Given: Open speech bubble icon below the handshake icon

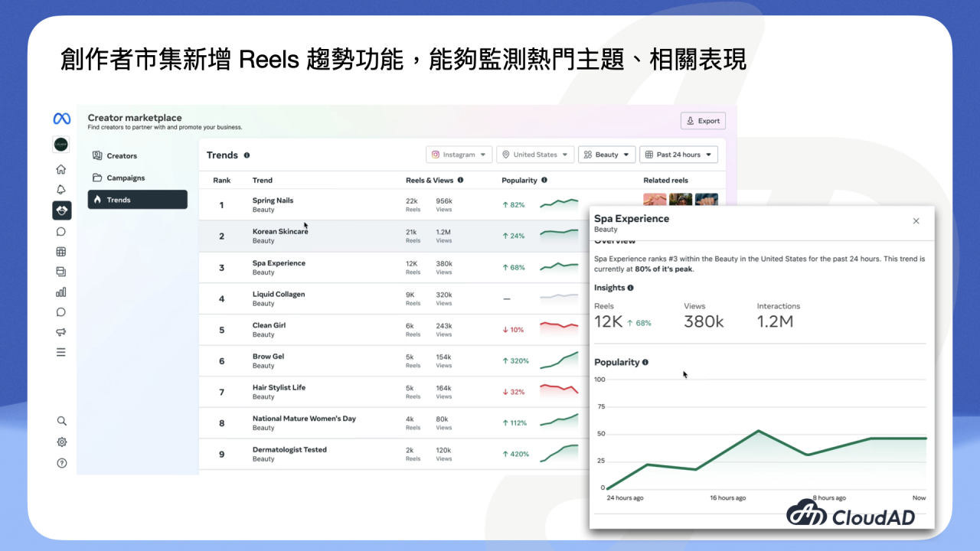Looking at the screenshot, I should tap(61, 231).
